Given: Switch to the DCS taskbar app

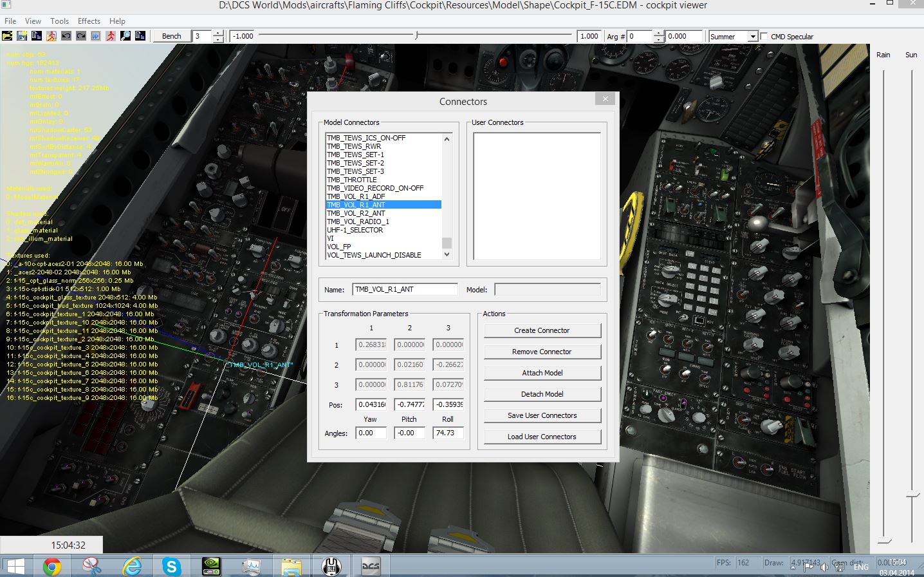Looking at the screenshot, I should [371, 566].
